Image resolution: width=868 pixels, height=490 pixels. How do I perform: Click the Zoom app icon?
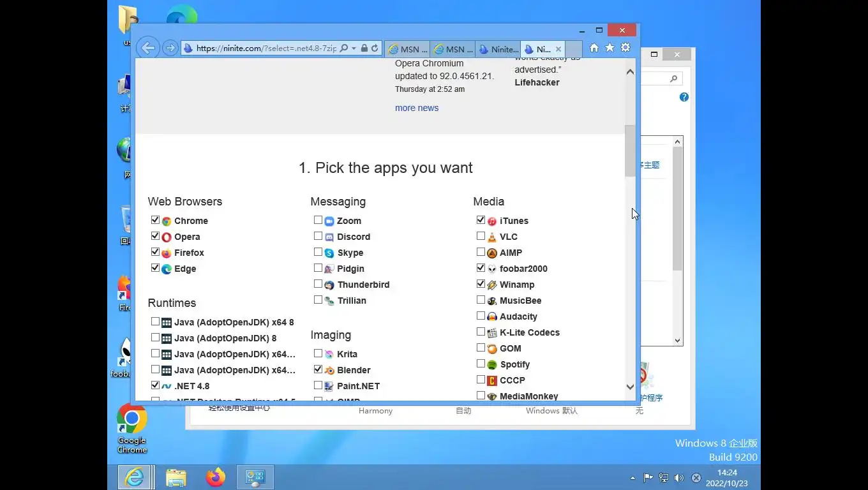pyautogui.click(x=329, y=221)
